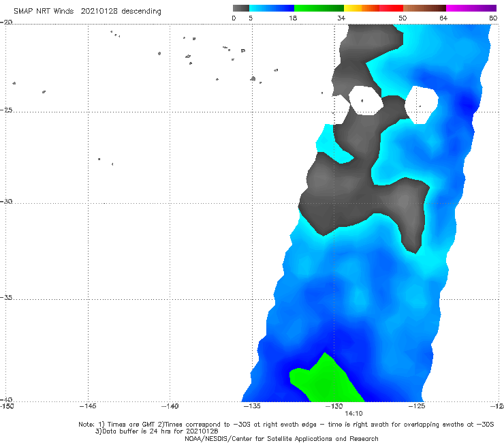Click the 'Data buffer is 24 hrs' note
The height and width of the screenshot is (443, 504).
coord(157,431)
